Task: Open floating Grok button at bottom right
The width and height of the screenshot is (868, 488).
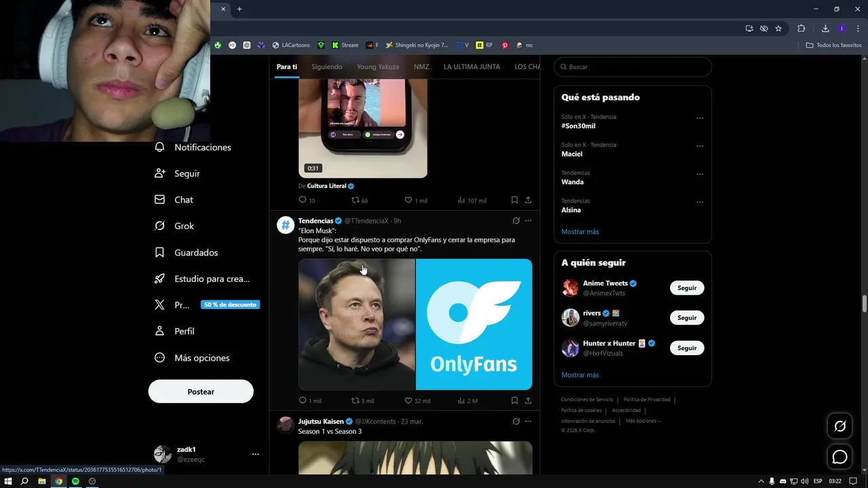Action: point(840,426)
